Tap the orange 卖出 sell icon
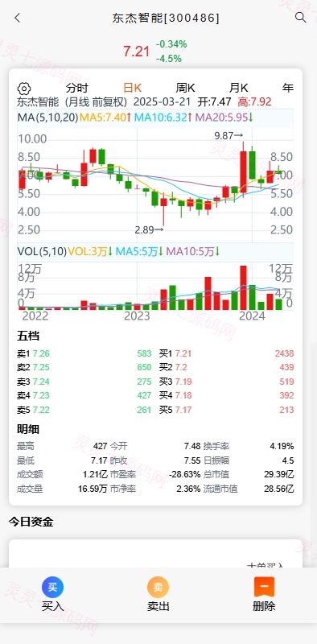317x644 pixels. [x=158, y=587]
